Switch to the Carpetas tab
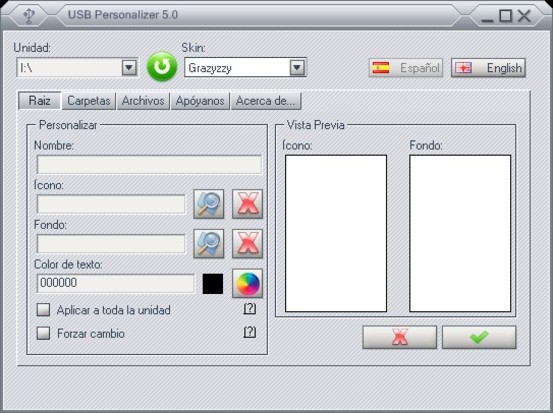Viewport: 553px width, 413px height. point(89,101)
